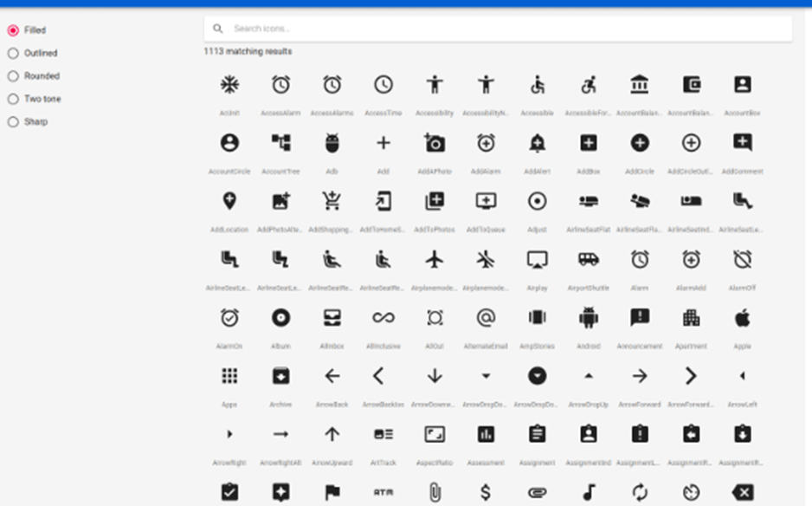Select the AccountCircle icon
The image size is (812, 506).
click(x=229, y=143)
